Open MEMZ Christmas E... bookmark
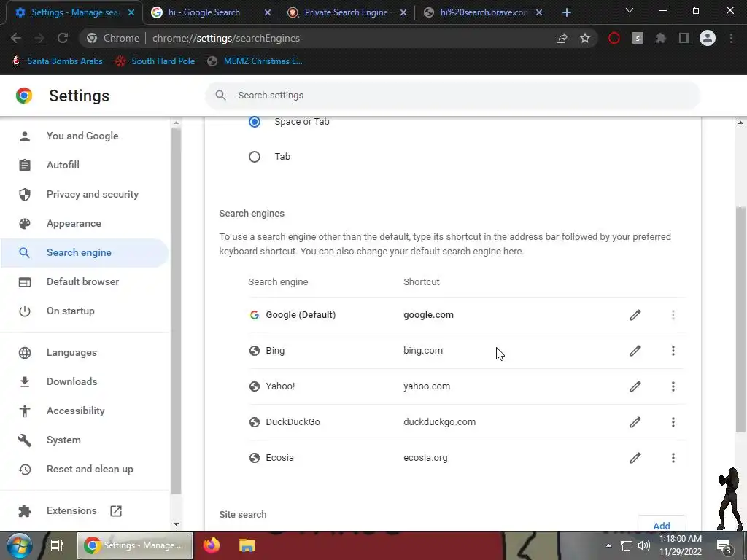 coord(255,61)
